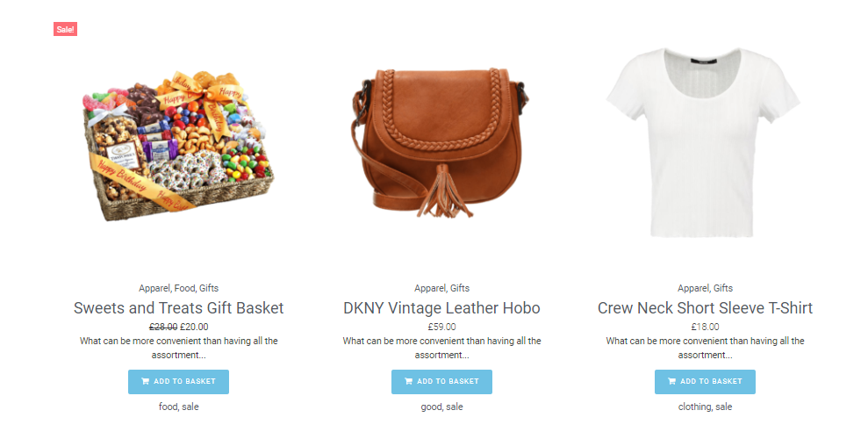Click the cart icon on the Gift Basket's Add to Basket button
The image size is (868, 432).
point(145,382)
